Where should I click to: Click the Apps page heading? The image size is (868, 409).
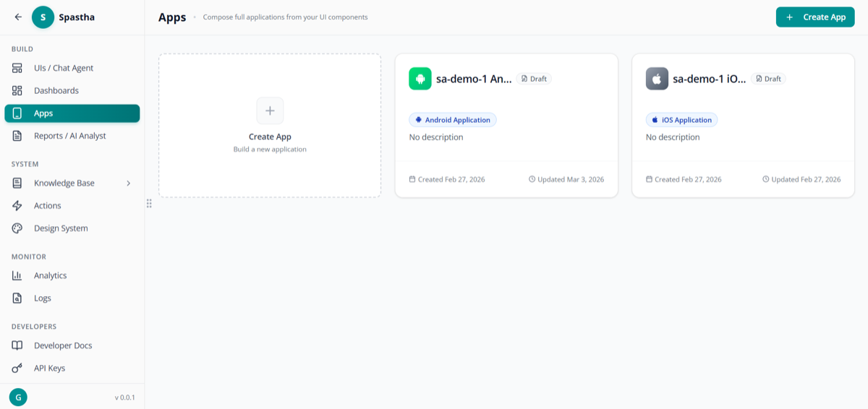click(172, 17)
